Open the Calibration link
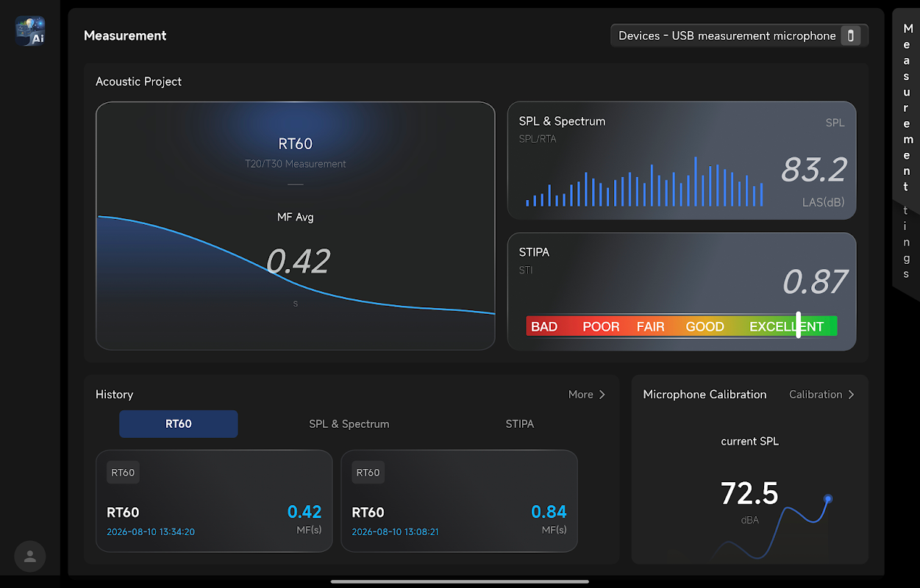This screenshot has height=588, width=920. pyautogui.click(x=821, y=395)
